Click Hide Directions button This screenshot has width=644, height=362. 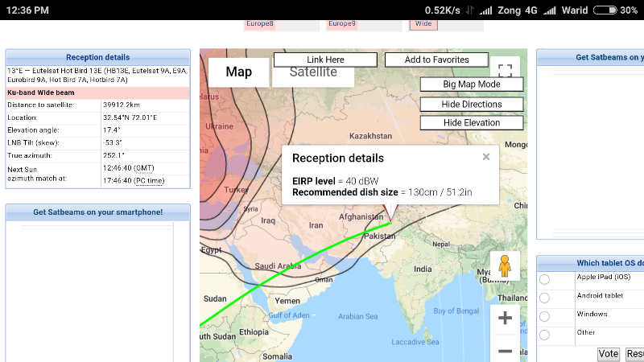(472, 104)
